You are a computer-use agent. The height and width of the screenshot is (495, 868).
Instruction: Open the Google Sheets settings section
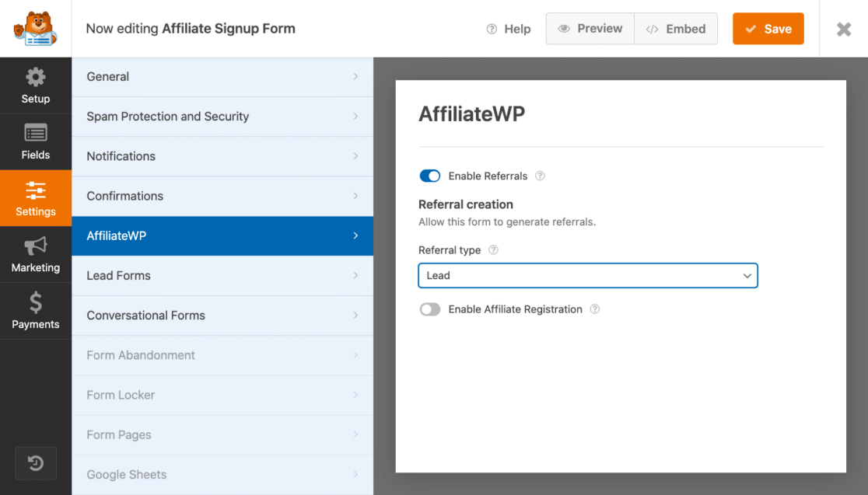tap(222, 475)
